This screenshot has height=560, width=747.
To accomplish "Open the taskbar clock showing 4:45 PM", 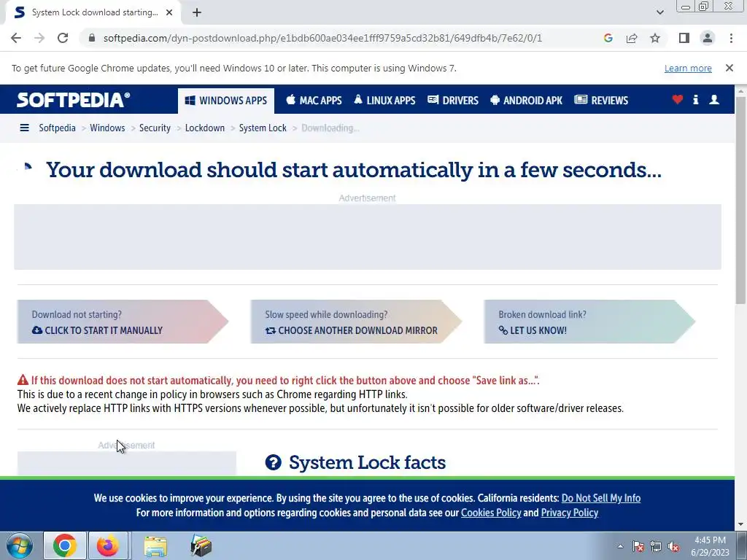I will pos(710,546).
